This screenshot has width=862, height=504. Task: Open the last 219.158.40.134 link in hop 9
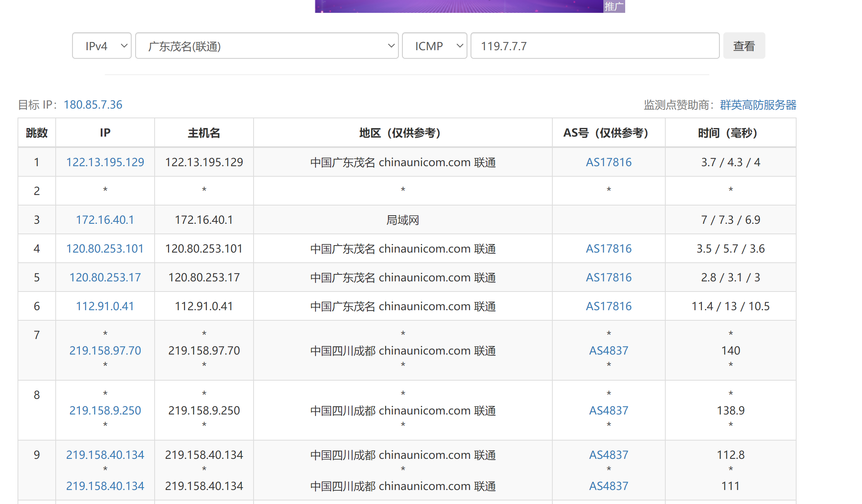[x=105, y=486]
